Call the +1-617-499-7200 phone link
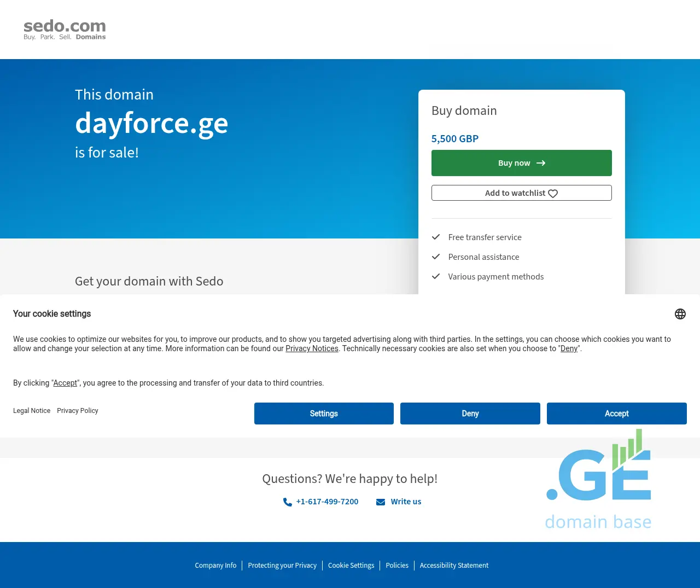Image resolution: width=700 pixels, height=588 pixels. coord(327,502)
